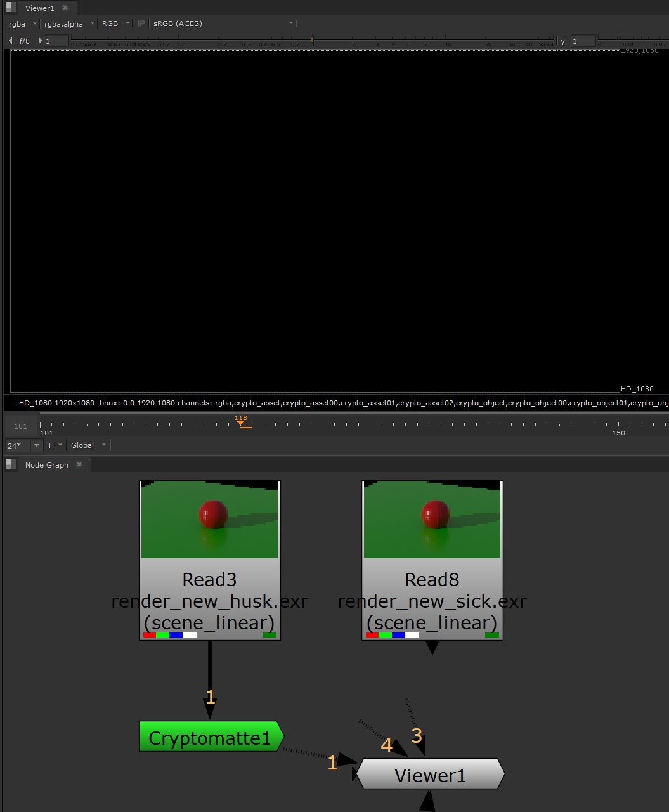Enable the IP input process toggle
The height and width of the screenshot is (812, 669).
coord(141,23)
